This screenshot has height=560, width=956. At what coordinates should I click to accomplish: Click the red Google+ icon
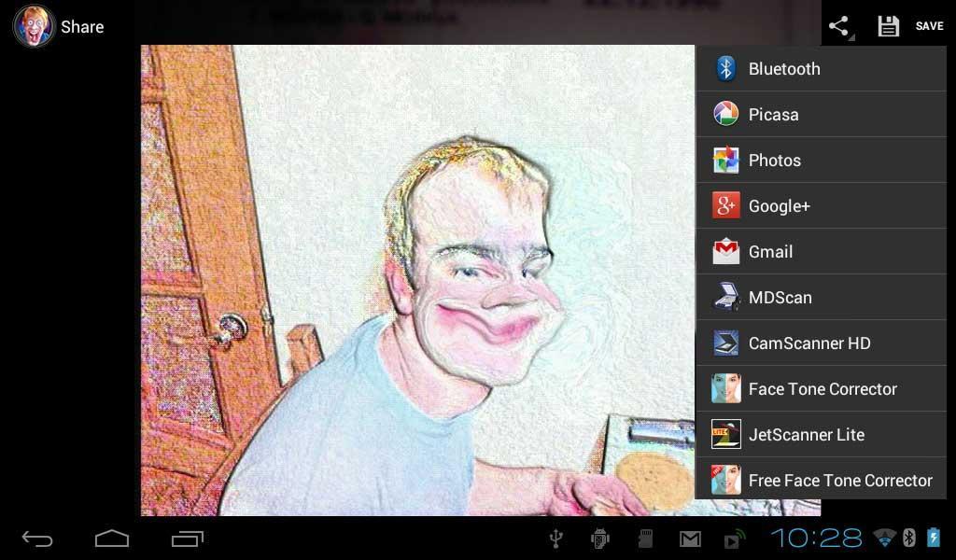pyautogui.click(x=725, y=205)
